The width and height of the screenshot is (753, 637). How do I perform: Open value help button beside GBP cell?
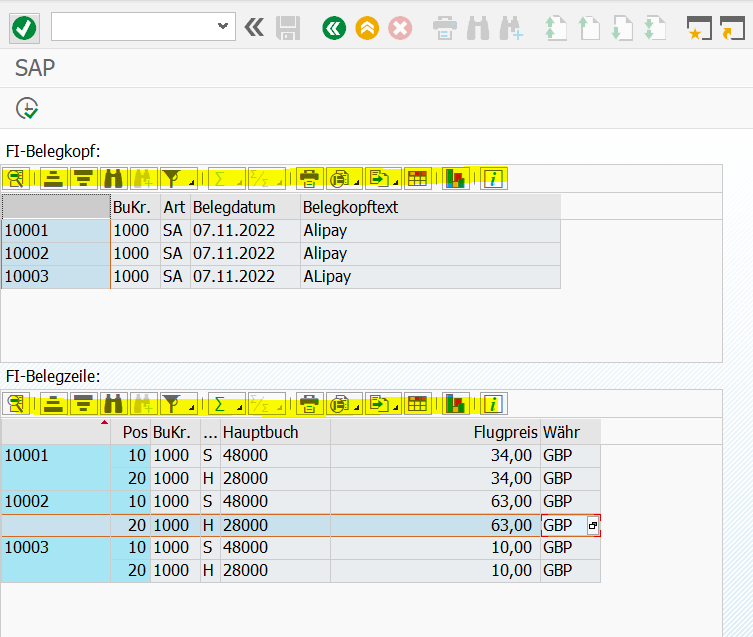(x=593, y=525)
